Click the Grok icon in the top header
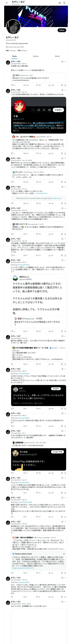This screenshot has height=644, width=72. (60, 3)
